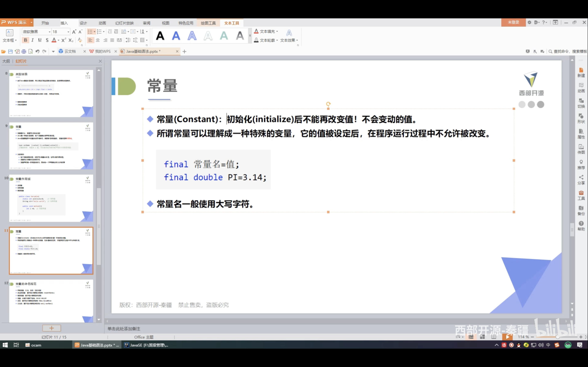Open the 大纲 outline panel tab
The width and height of the screenshot is (588, 367).
pos(6,61)
